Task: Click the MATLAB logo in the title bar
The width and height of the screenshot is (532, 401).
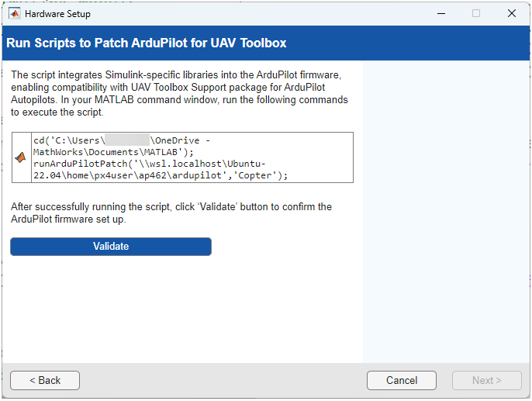Action: pos(14,13)
